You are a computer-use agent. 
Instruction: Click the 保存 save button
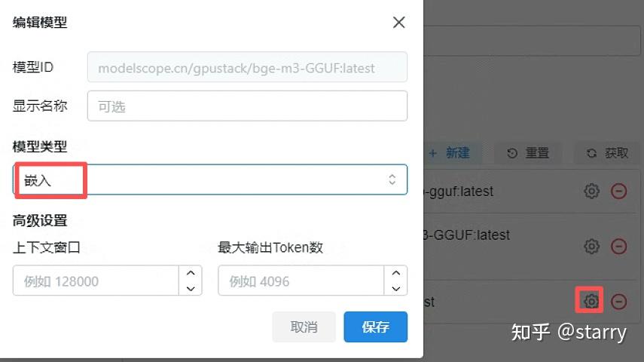pyautogui.click(x=375, y=327)
